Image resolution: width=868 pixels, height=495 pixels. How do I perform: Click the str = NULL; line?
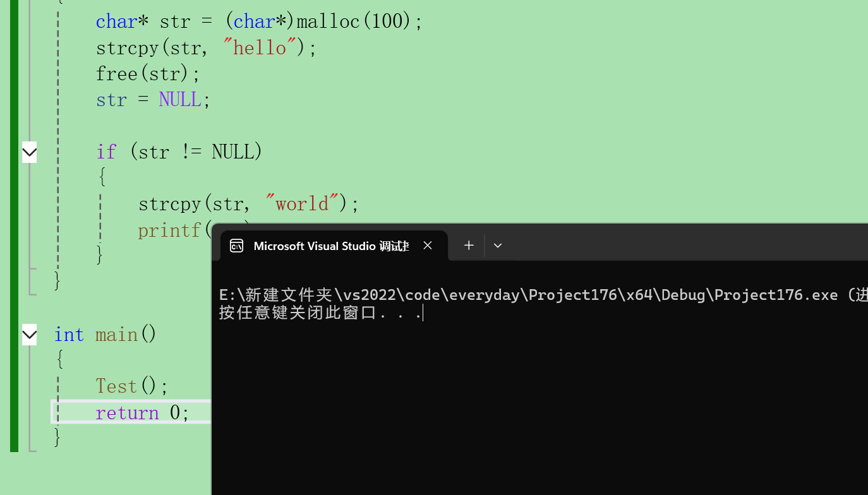click(153, 100)
